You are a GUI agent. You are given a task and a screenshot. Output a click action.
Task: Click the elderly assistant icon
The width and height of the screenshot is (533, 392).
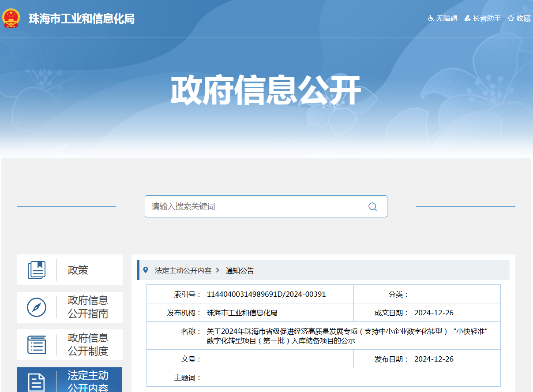(x=467, y=19)
